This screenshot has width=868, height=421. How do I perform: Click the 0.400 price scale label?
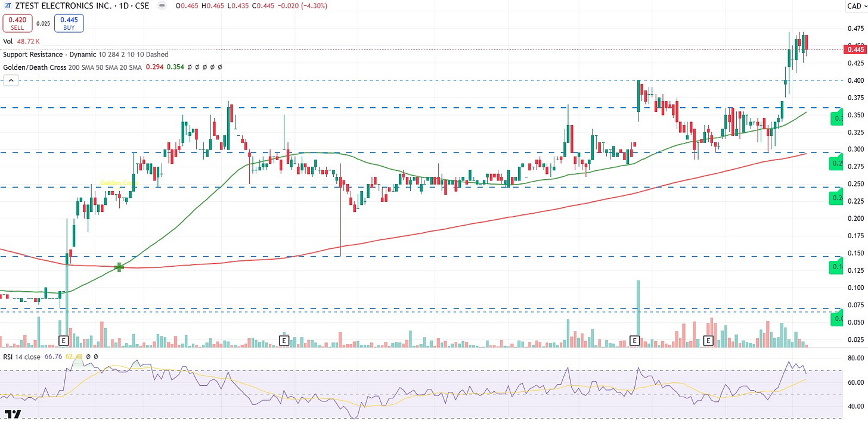coord(855,80)
